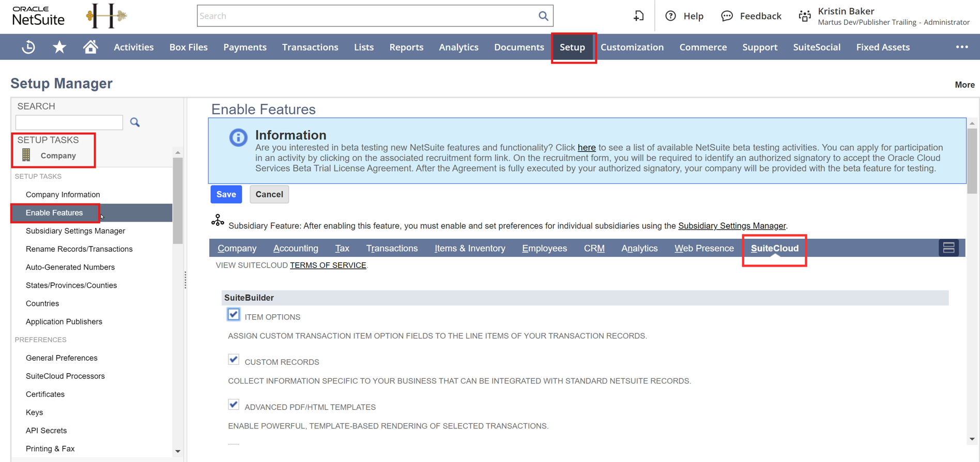Click the Oracle NetSuite logo
This screenshot has height=462, width=980.
tap(38, 16)
